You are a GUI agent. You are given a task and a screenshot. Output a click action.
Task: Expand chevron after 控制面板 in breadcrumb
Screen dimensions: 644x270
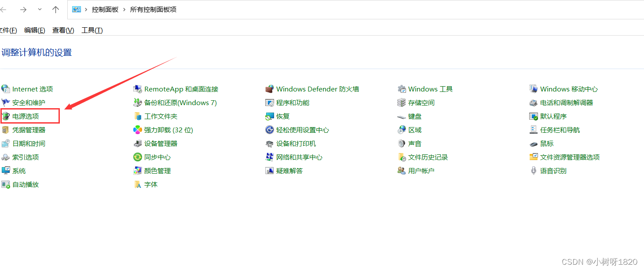(124, 9)
